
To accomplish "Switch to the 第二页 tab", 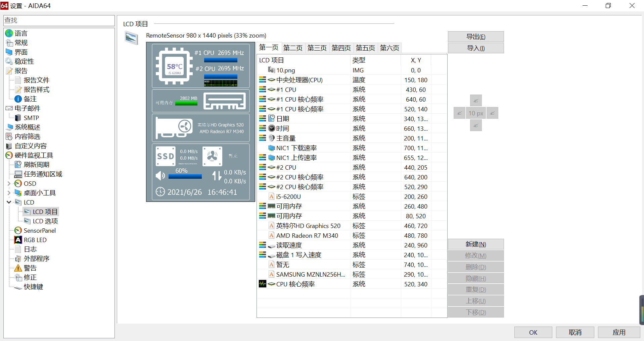I will click(x=292, y=48).
